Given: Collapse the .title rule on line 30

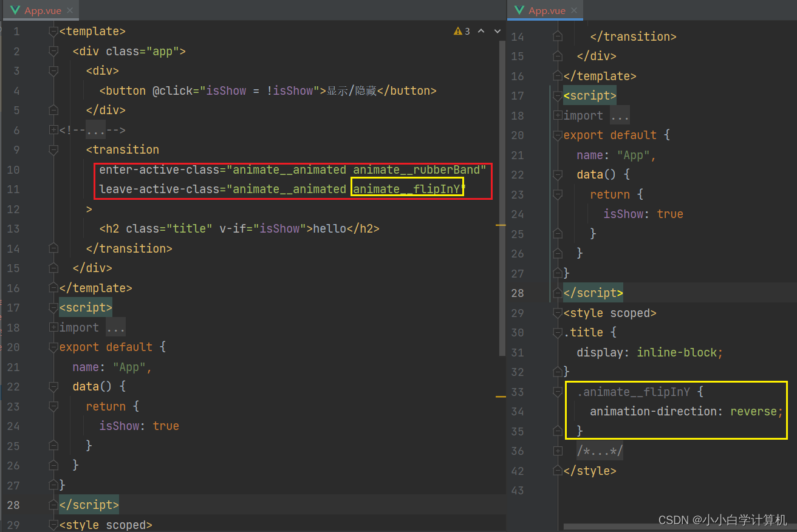Looking at the screenshot, I should (x=558, y=332).
